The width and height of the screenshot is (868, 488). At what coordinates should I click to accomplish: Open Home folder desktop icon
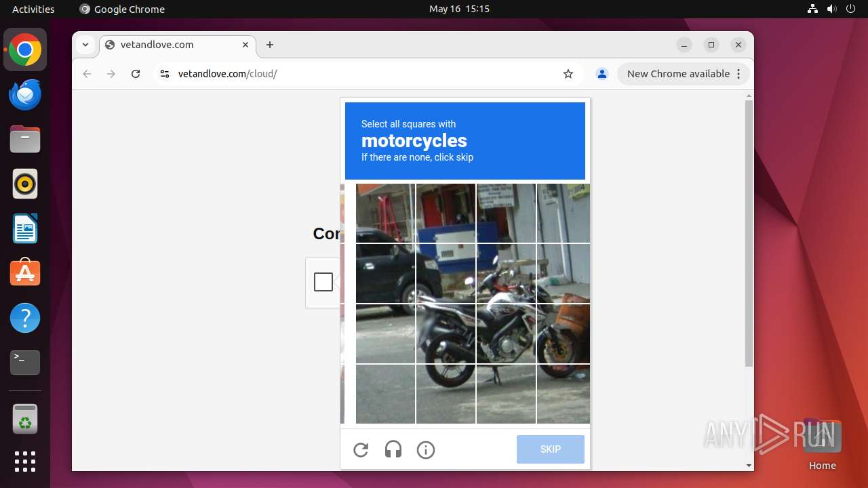822,444
